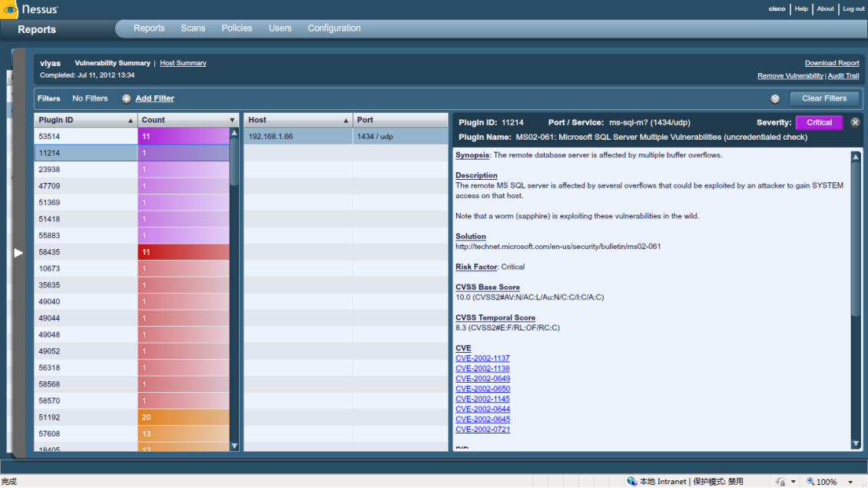Click the 1434 / udp port cell
This screenshot has width=868, height=488.
click(400, 136)
